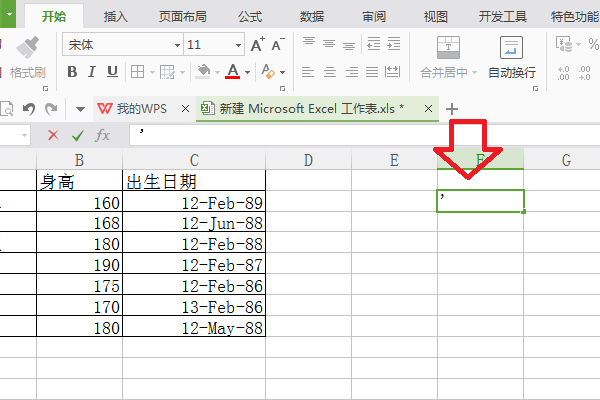Click the clear formatting eraser icon
This screenshot has width=600, height=400.
(268, 72)
